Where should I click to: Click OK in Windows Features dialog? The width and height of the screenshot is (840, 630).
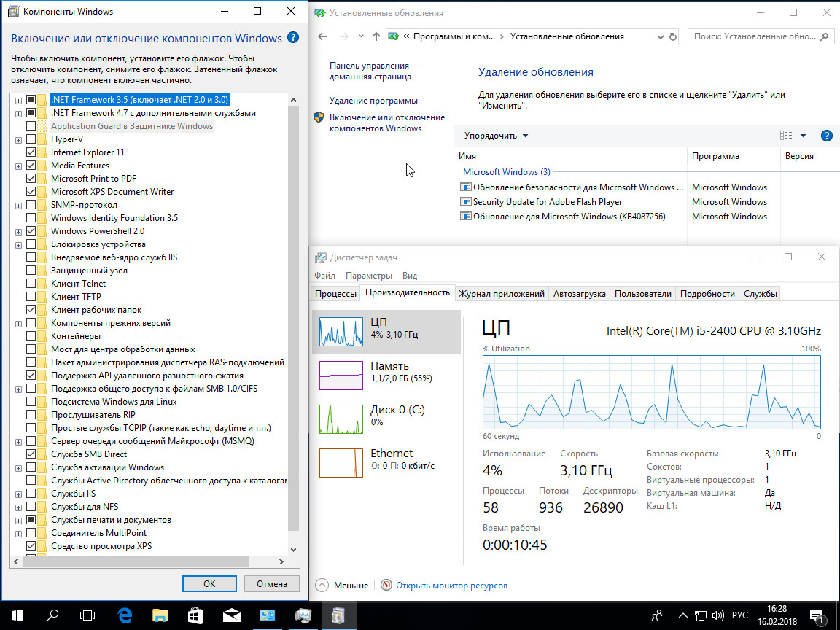209,584
